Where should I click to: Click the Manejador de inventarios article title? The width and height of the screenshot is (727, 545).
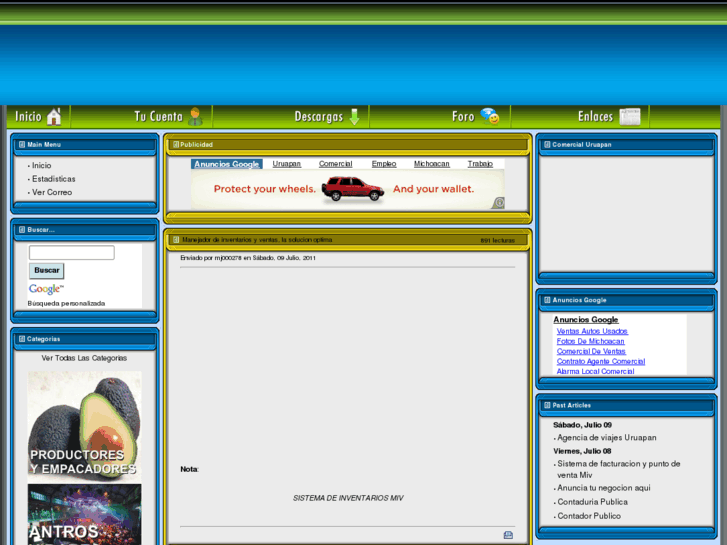257,240
